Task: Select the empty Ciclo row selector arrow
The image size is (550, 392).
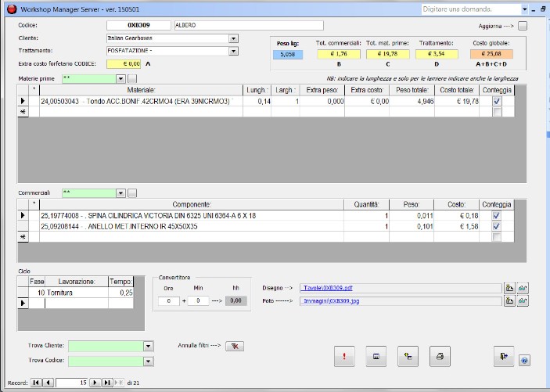Action: pyautogui.click(x=23, y=303)
